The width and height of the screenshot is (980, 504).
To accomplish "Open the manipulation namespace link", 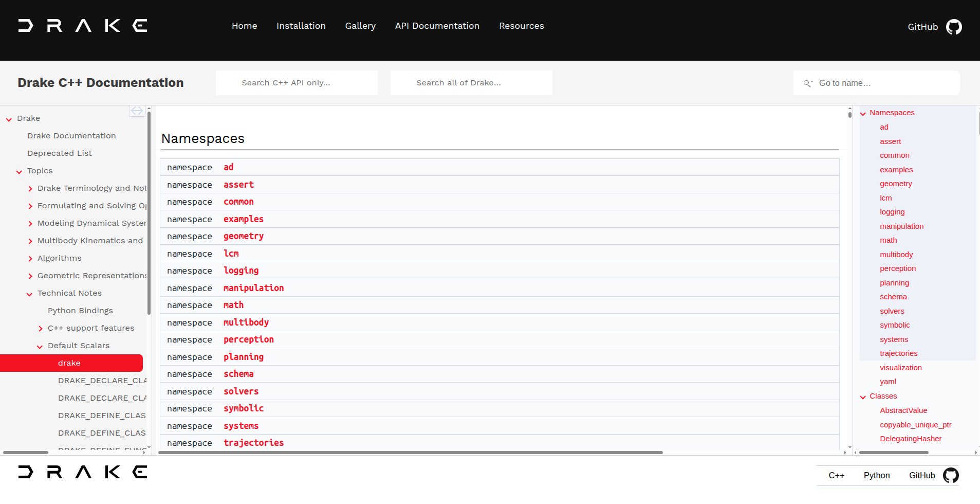I will 254,288.
